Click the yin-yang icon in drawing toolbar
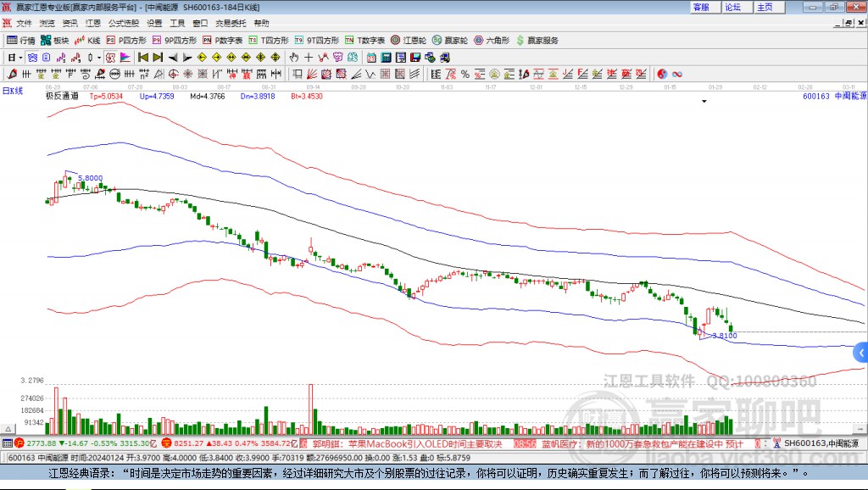Image resolution: width=868 pixels, height=490 pixels. pos(662,75)
